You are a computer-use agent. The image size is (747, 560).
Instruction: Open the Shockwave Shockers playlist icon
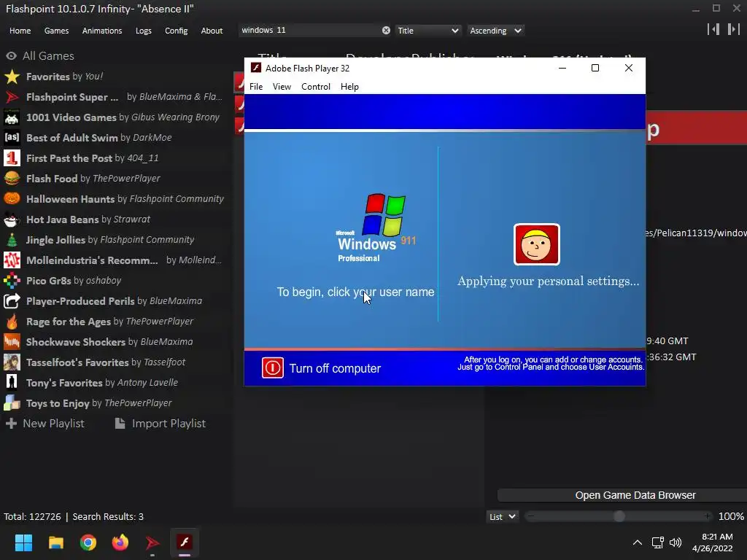(x=12, y=342)
